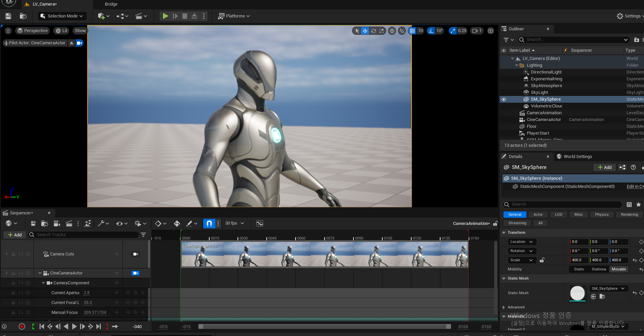Open the cinematics clapperboard menu in the toolbar
Viewport: 644px width, 336px height.
click(141, 16)
